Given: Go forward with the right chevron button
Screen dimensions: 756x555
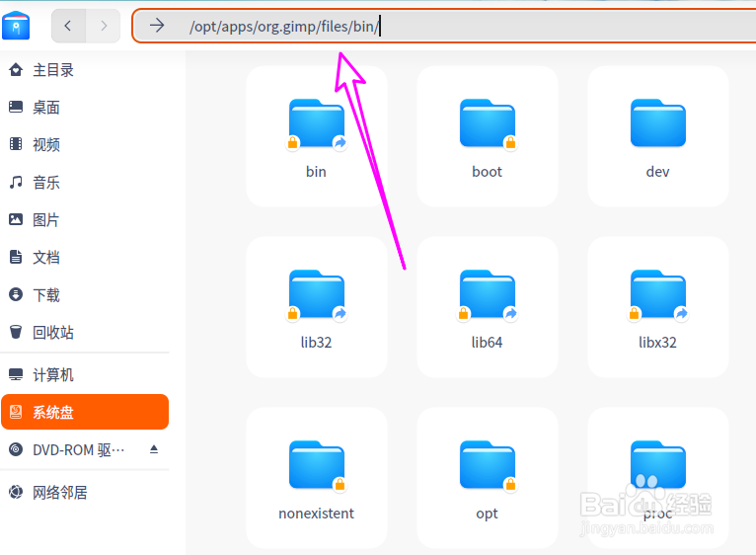Looking at the screenshot, I should pos(104,26).
